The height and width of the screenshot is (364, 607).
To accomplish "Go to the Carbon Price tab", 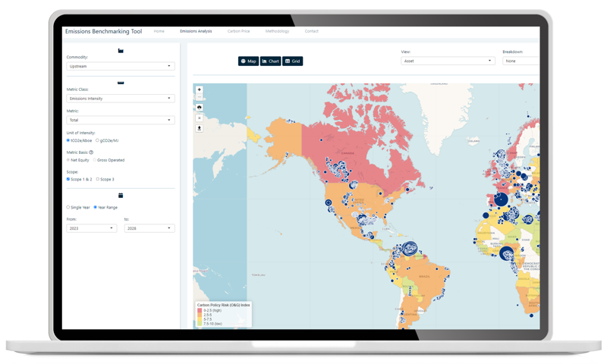I will pos(239,31).
